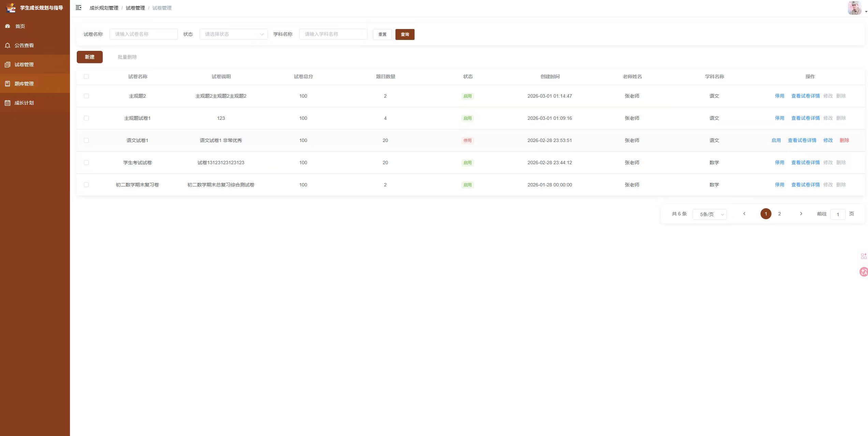Click the dashboard icon beside 首页

(8, 26)
